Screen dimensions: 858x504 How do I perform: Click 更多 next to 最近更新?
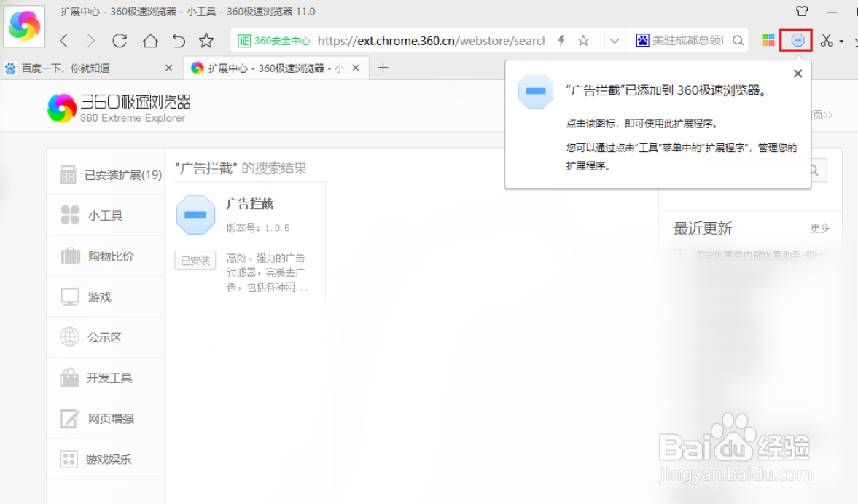(x=819, y=228)
